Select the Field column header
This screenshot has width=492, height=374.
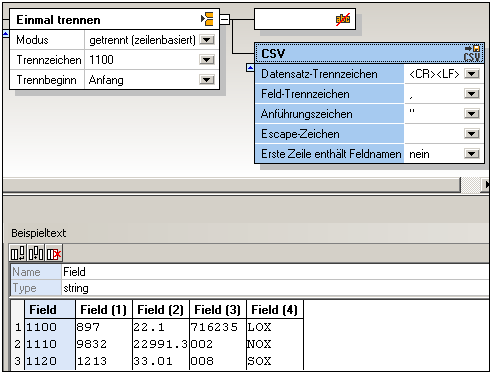(50, 310)
